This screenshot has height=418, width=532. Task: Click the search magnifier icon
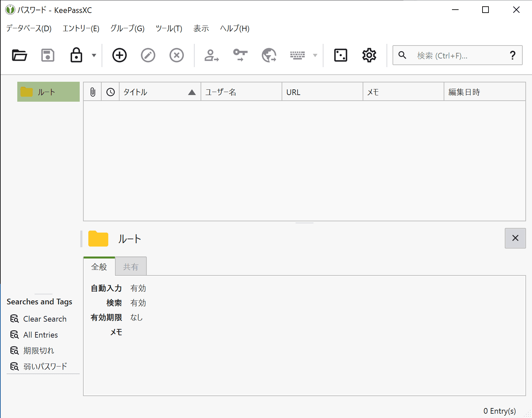tap(402, 55)
